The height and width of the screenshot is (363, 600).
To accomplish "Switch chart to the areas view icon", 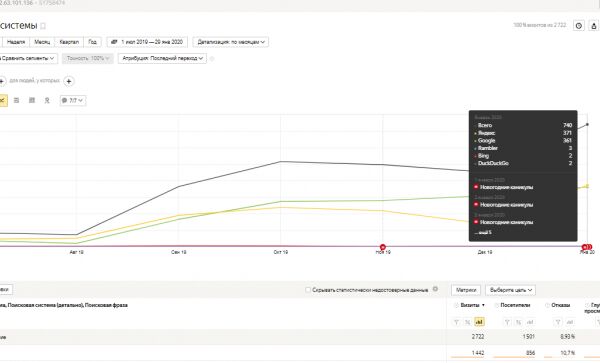I will (16, 100).
